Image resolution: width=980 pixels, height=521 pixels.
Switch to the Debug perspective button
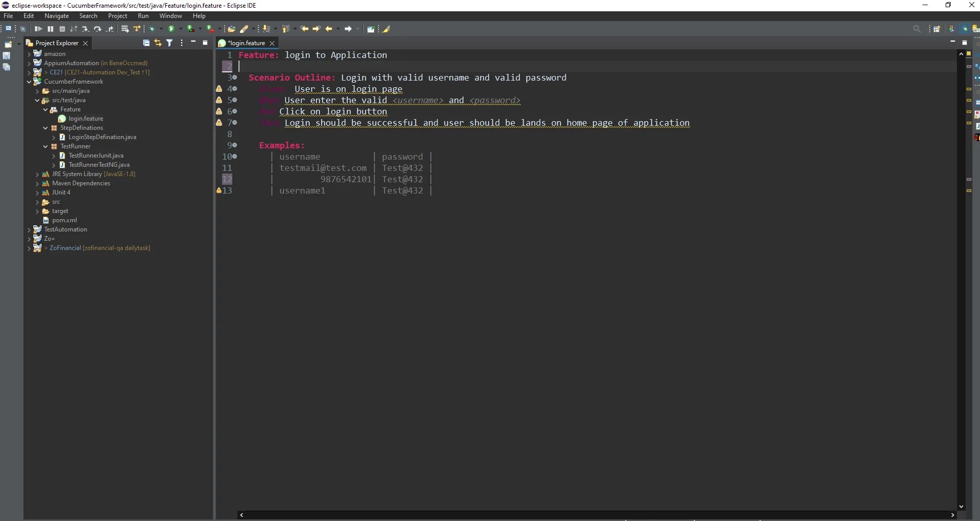(965, 29)
